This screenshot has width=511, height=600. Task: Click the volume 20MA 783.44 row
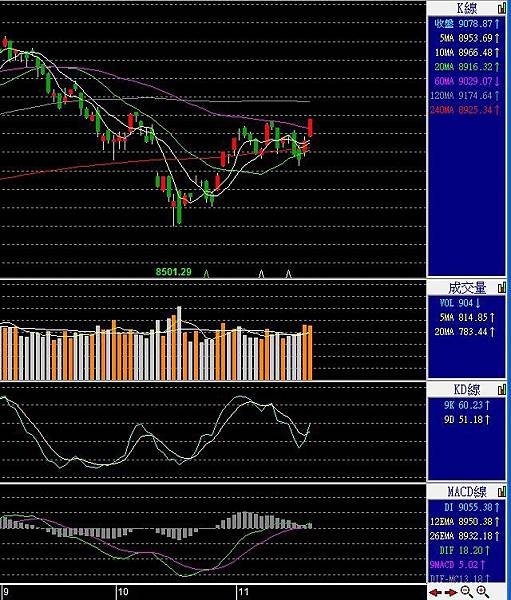465,331
